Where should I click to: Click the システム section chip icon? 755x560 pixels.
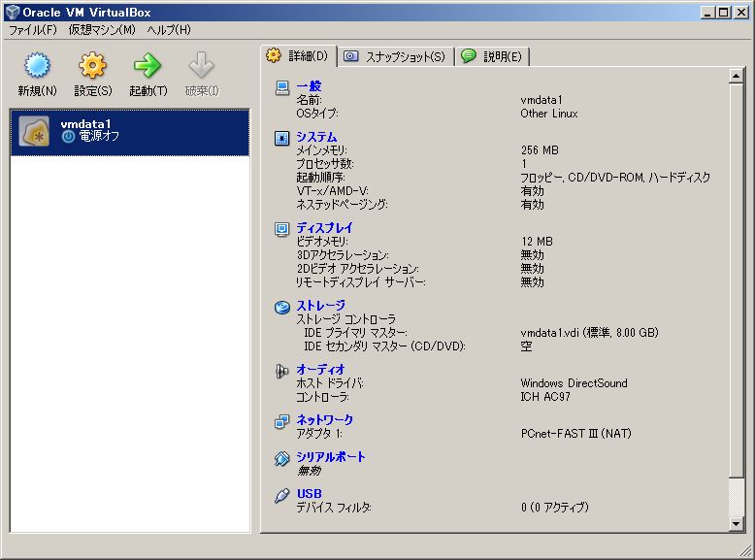pos(282,138)
